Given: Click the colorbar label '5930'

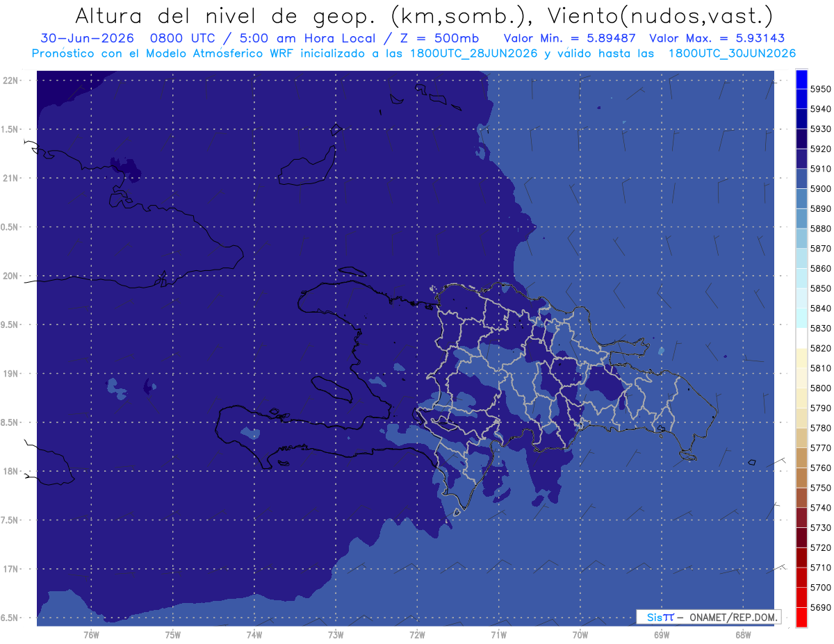Looking at the screenshot, I should tap(821, 129).
